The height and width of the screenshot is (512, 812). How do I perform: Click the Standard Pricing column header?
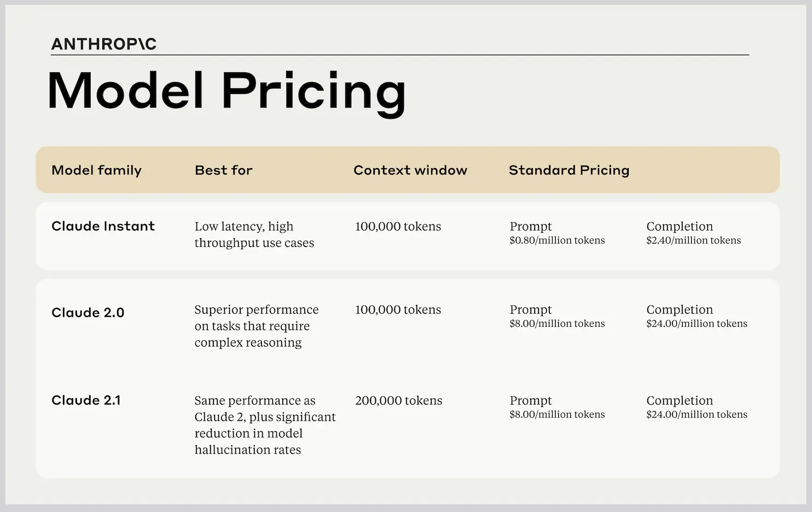[569, 170]
